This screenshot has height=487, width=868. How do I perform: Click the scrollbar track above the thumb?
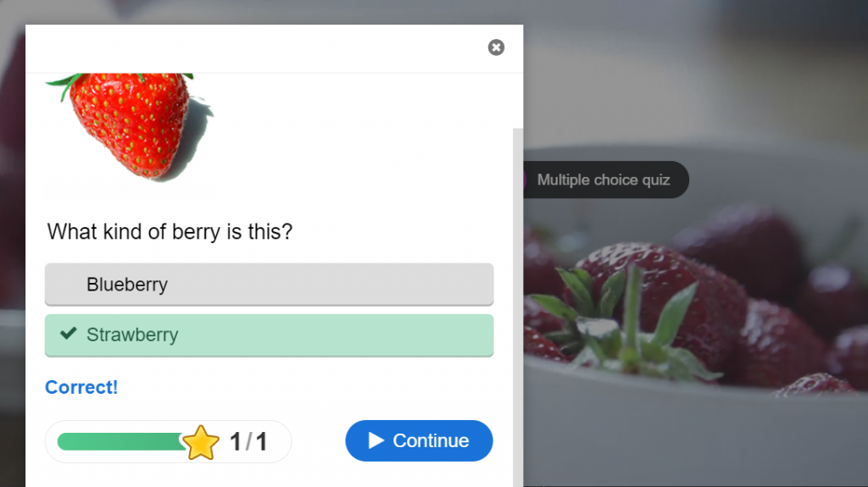[x=518, y=101]
